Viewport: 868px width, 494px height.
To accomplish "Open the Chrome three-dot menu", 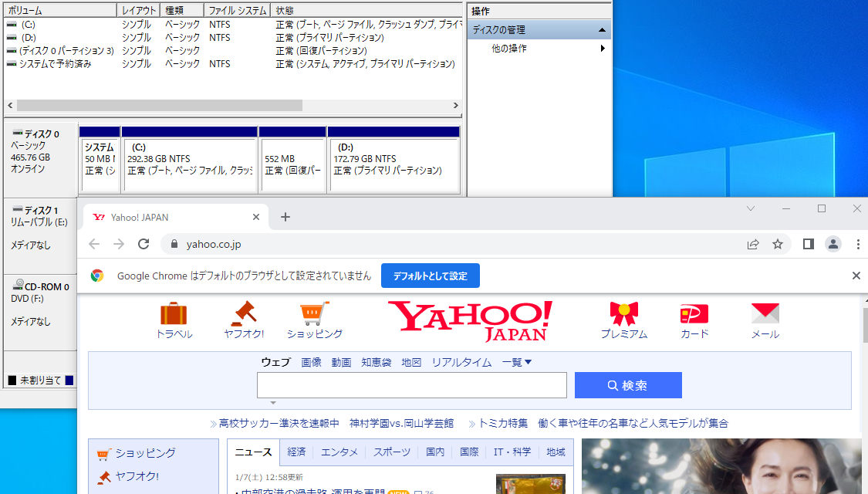I will pos(858,244).
